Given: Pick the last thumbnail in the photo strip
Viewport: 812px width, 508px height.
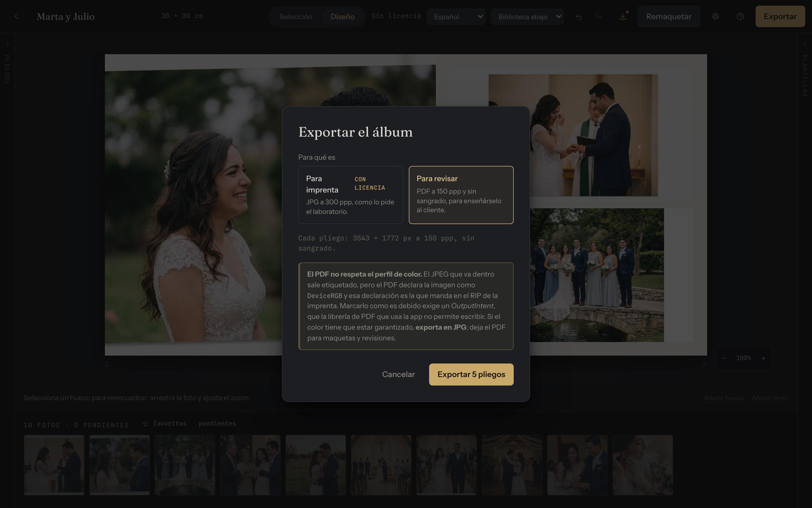Looking at the screenshot, I should (x=643, y=465).
